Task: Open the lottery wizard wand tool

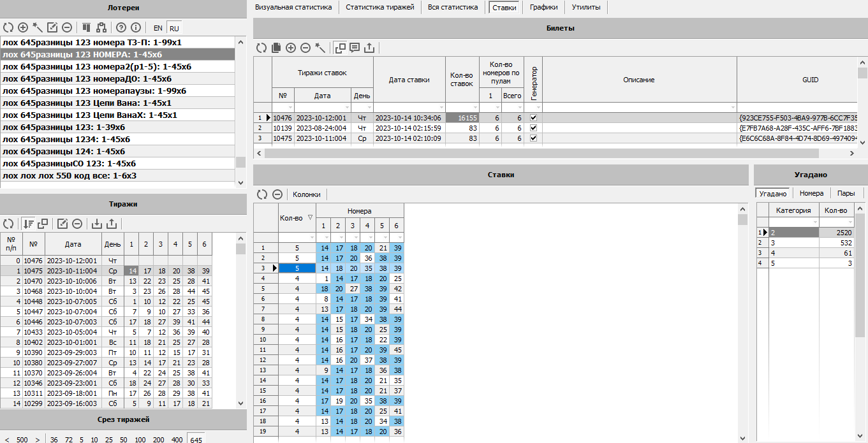Action: point(38,27)
